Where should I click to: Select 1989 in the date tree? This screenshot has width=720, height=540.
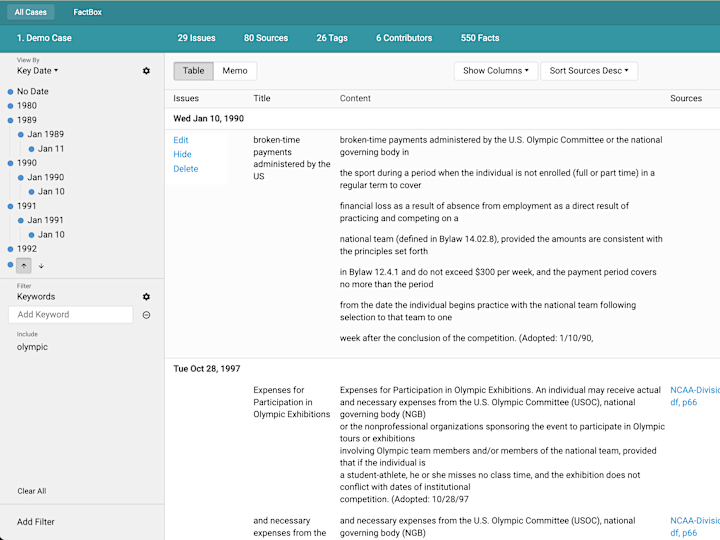coord(27,120)
